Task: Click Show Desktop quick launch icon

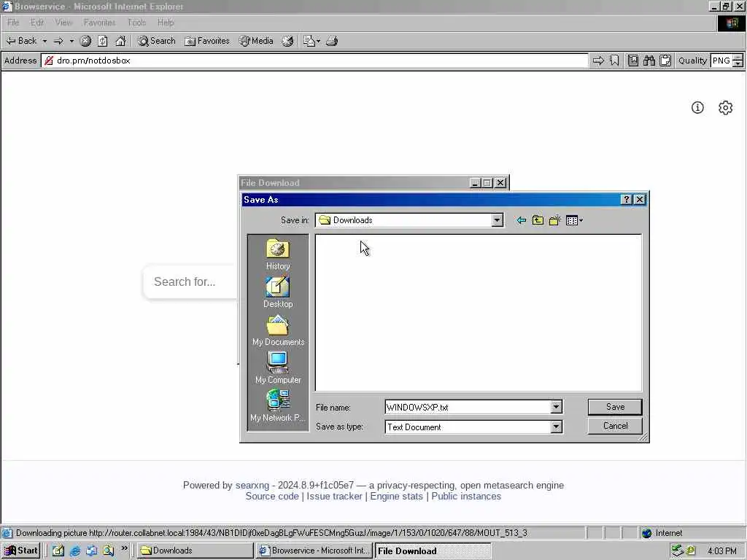Action: coord(58,551)
